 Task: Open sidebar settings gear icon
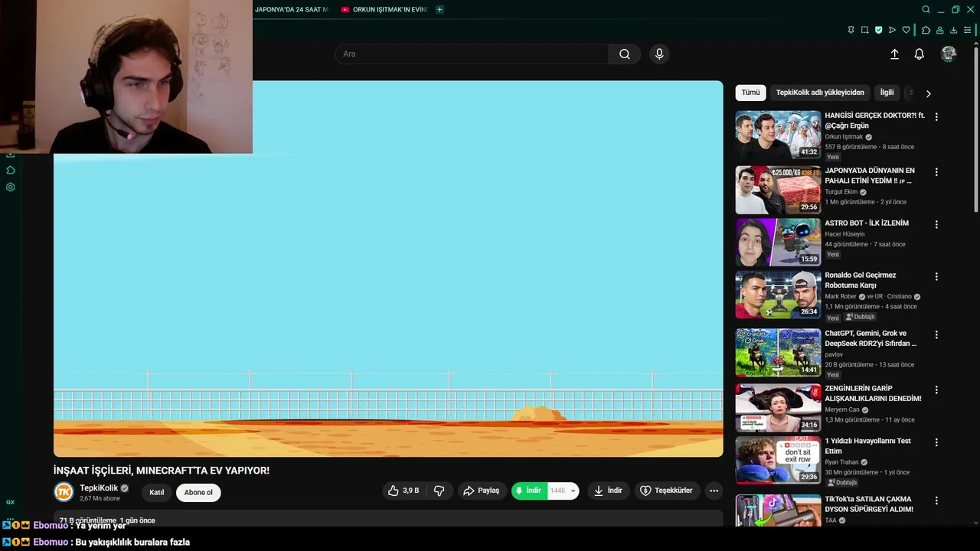coord(11,187)
